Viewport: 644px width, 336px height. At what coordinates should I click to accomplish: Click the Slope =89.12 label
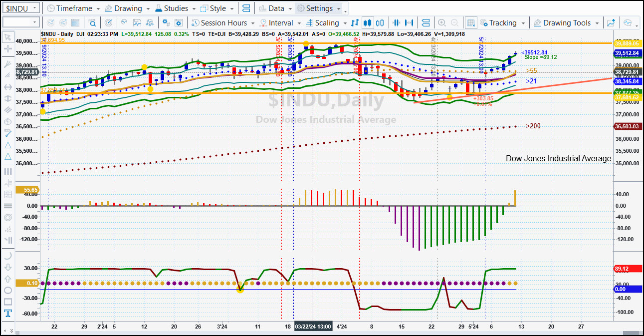(541, 57)
